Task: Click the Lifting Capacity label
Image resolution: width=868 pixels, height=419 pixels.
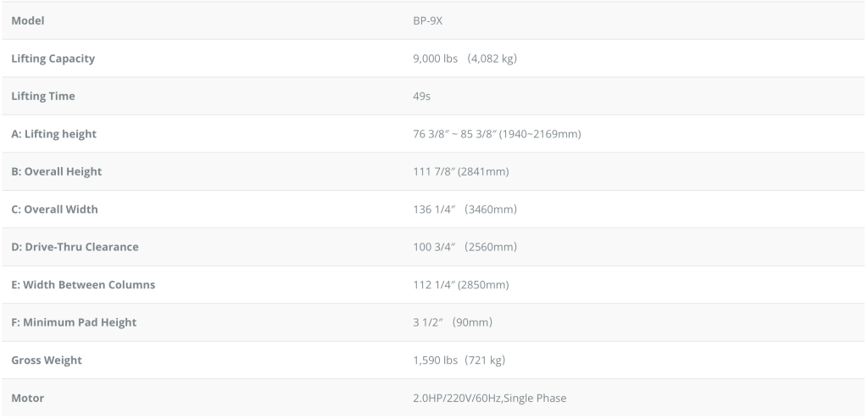Action: 53,59
